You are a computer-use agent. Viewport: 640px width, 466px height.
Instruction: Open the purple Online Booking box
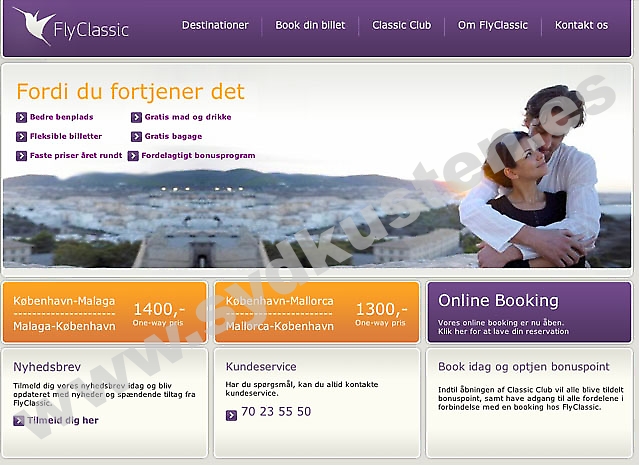[529, 312]
